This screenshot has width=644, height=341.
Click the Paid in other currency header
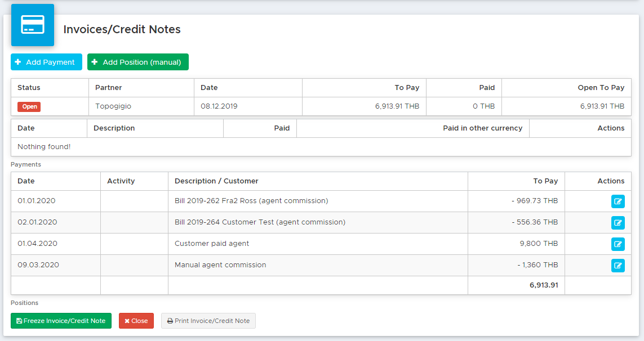click(x=483, y=128)
